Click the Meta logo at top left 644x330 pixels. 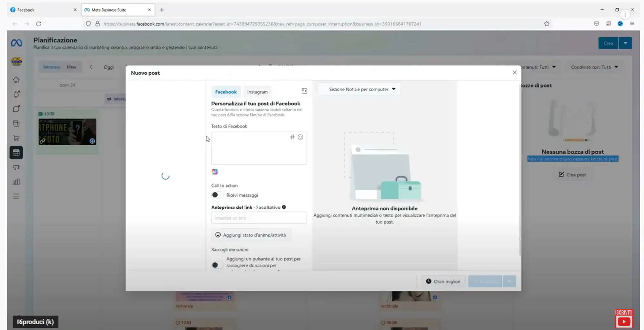tap(16, 43)
